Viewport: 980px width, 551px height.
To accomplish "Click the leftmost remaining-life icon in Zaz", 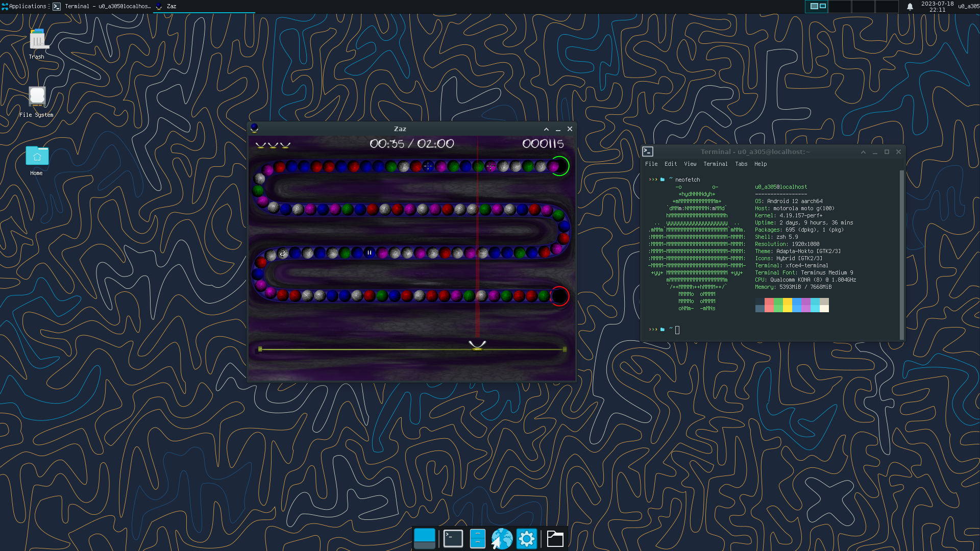I will [x=261, y=145].
